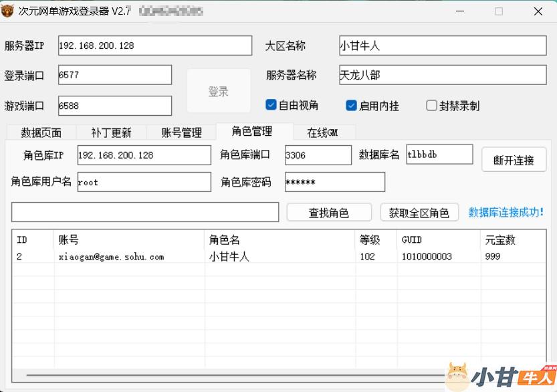This screenshot has height=392, width=557.
Task: Click 获取全区角色 button
Action: click(x=419, y=213)
